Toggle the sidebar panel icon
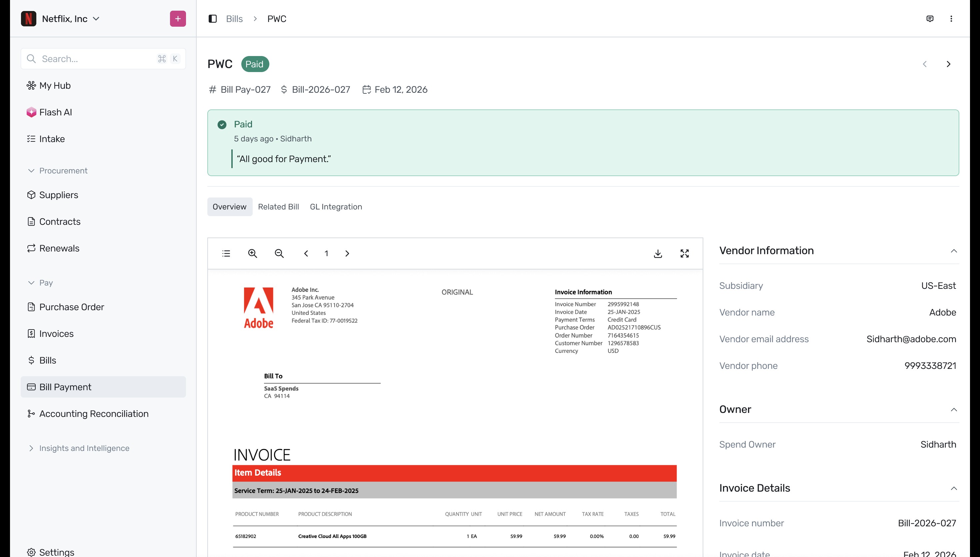The height and width of the screenshot is (557, 980). tap(213, 19)
